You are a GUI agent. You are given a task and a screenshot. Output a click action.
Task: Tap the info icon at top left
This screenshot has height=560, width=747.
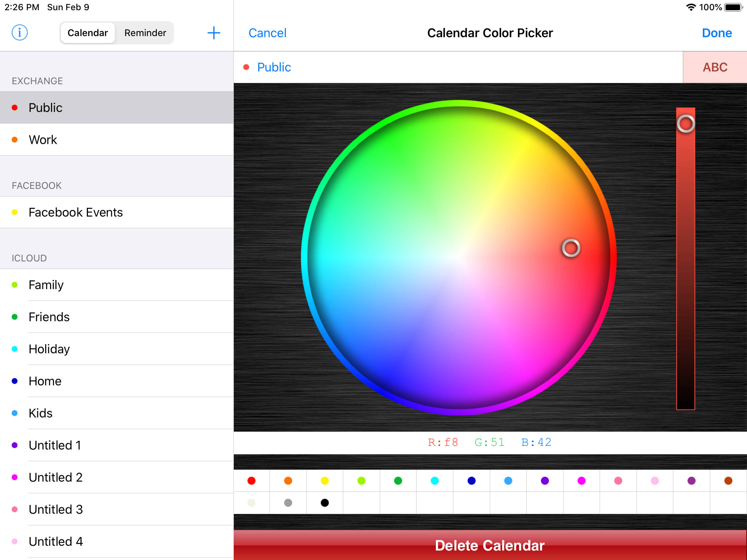(x=20, y=33)
